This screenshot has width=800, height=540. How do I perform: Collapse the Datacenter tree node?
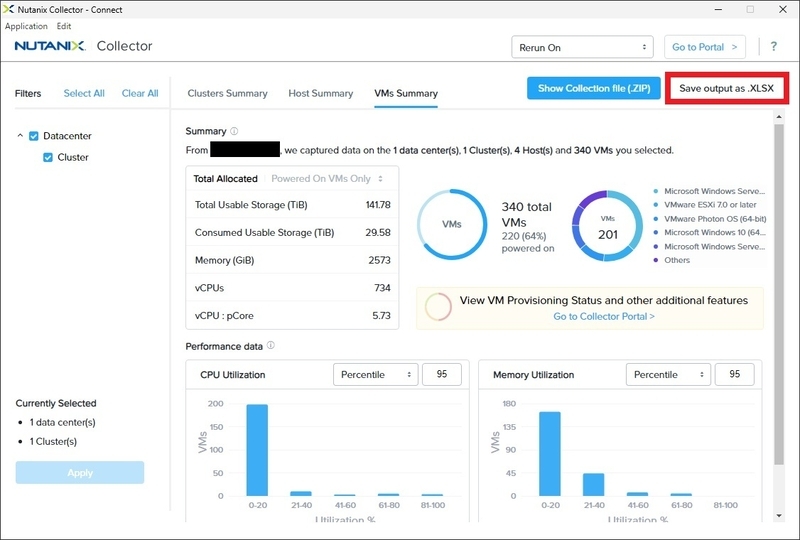(20, 136)
